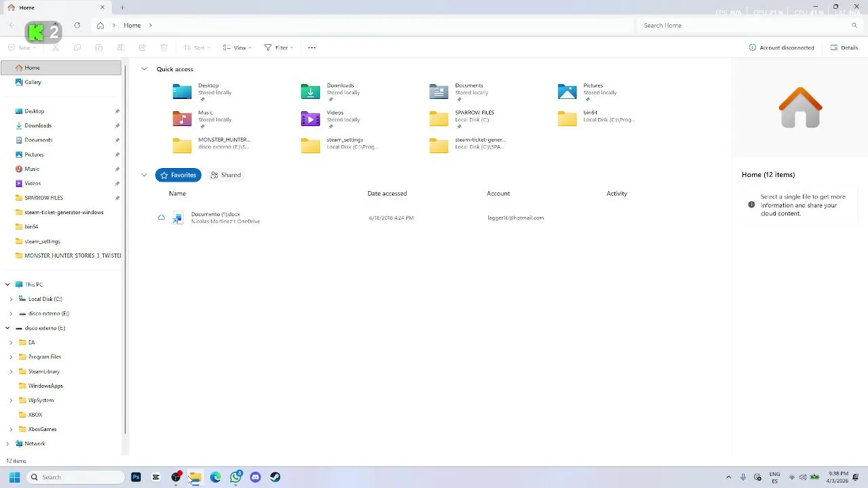Show hidden icons in system tray
Viewport: 868px width, 488px height.
tap(729, 477)
